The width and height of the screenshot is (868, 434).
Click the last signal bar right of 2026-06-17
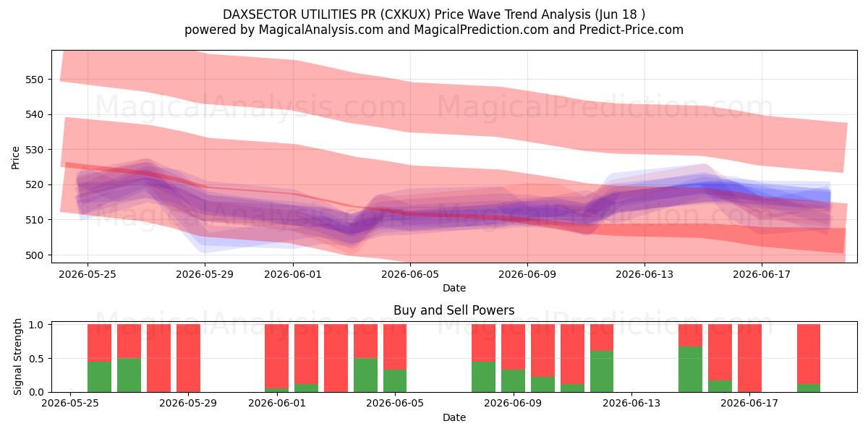(x=809, y=358)
